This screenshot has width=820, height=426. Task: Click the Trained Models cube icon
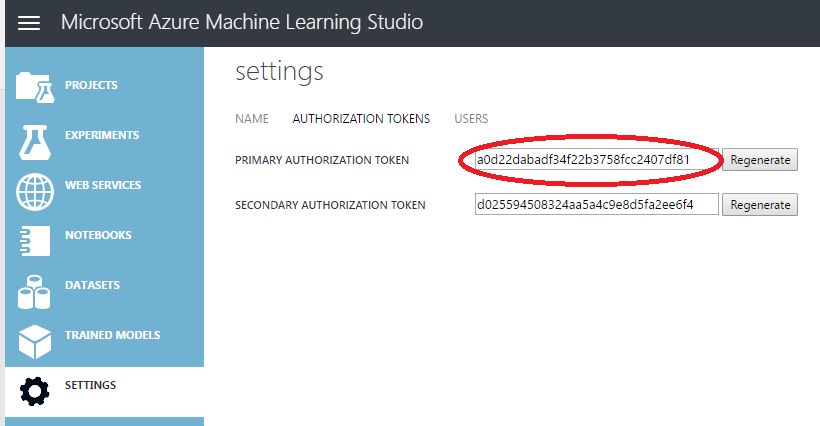35,341
